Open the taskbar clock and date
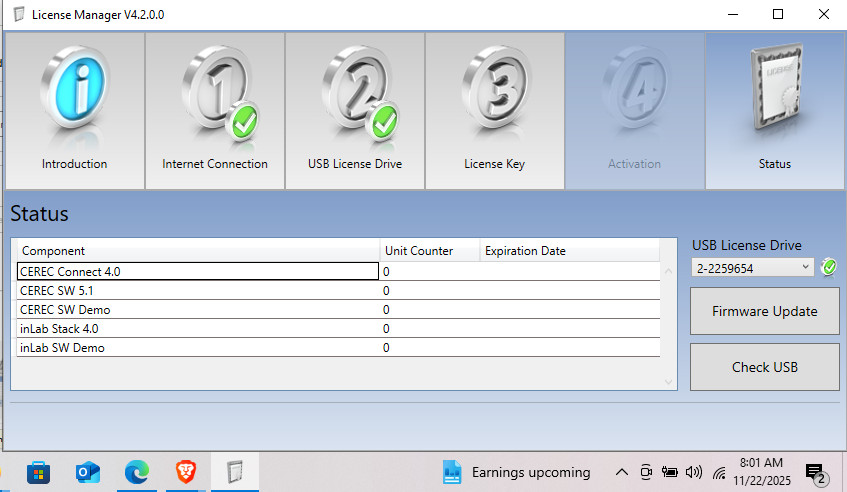847x492 pixels. (x=762, y=471)
